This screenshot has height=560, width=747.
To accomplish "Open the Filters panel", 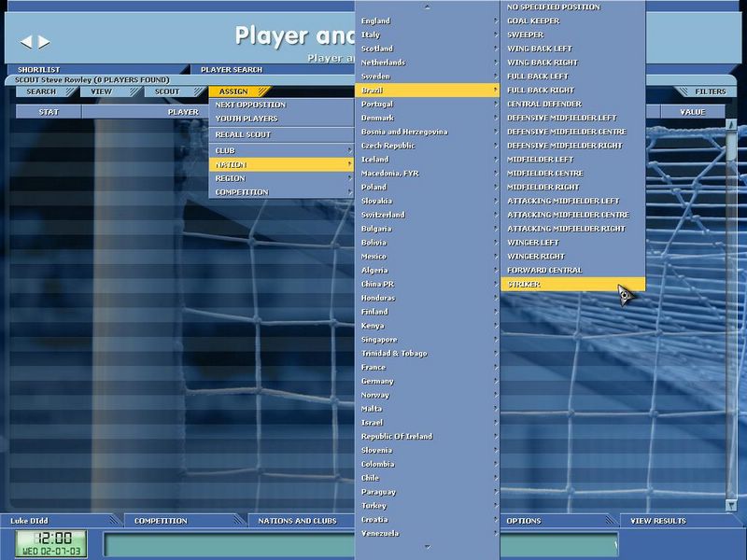I will pos(710,91).
